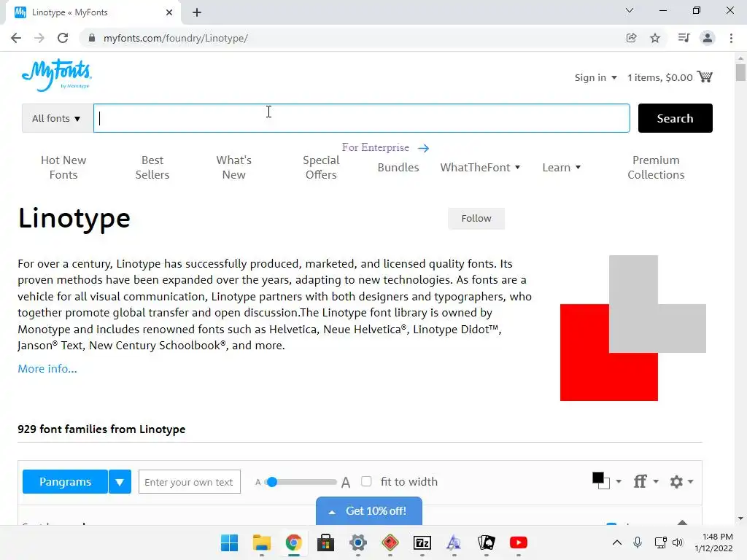Expand the Sign in dropdown

(595, 77)
